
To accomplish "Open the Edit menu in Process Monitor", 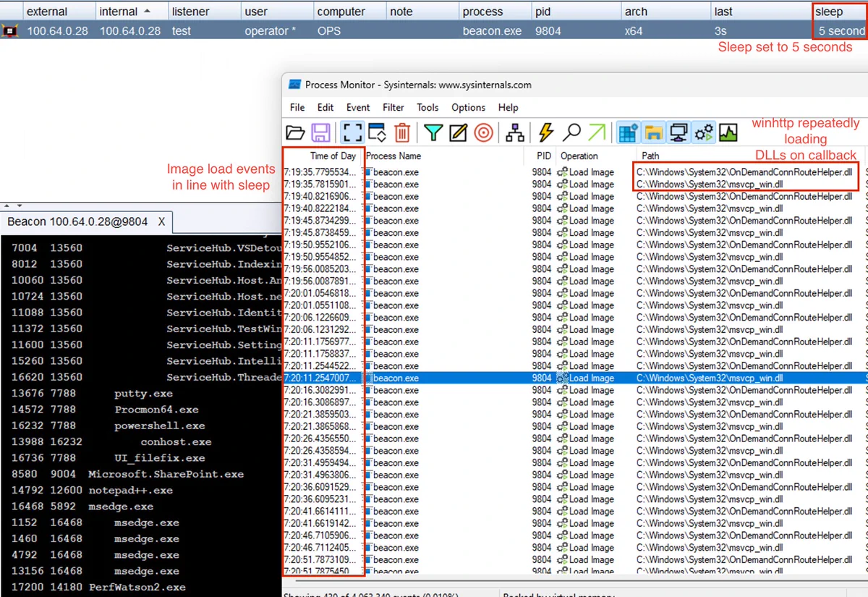I will [x=325, y=107].
